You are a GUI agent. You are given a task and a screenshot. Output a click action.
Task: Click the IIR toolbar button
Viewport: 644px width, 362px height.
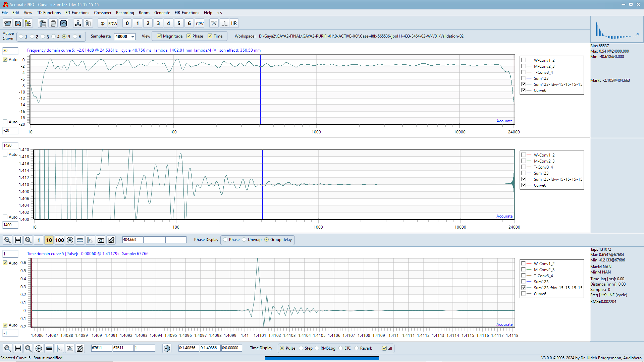234,23
